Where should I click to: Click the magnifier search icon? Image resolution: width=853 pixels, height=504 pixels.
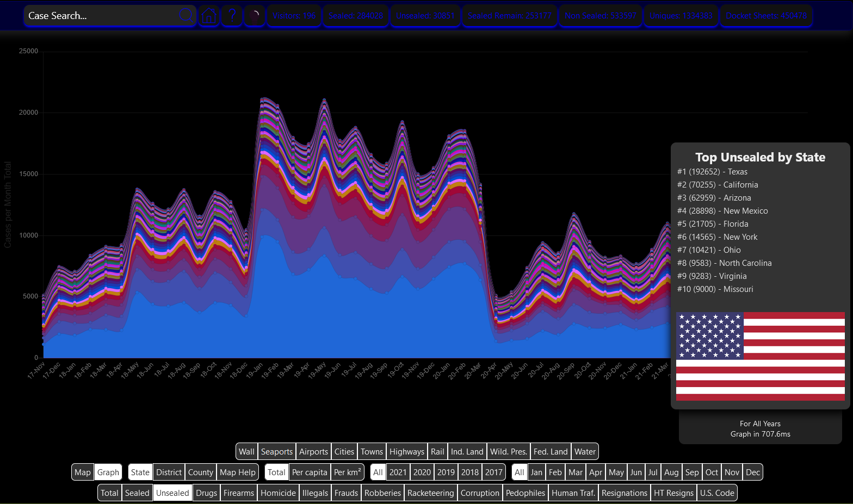pyautogui.click(x=186, y=15)
